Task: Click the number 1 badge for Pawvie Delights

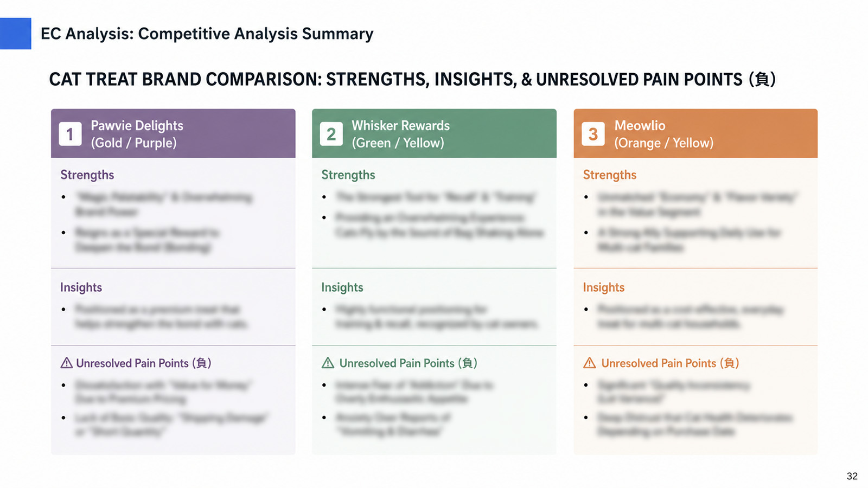Action: tap(70, 134)
